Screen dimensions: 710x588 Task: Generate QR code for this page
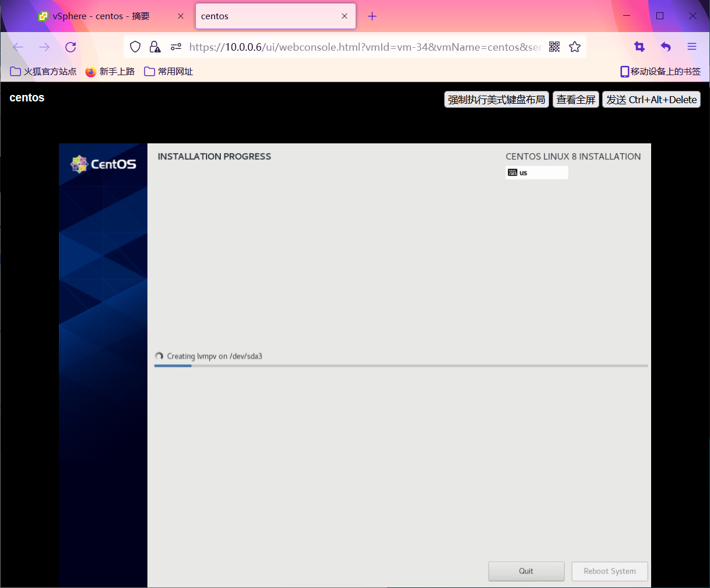554,47
